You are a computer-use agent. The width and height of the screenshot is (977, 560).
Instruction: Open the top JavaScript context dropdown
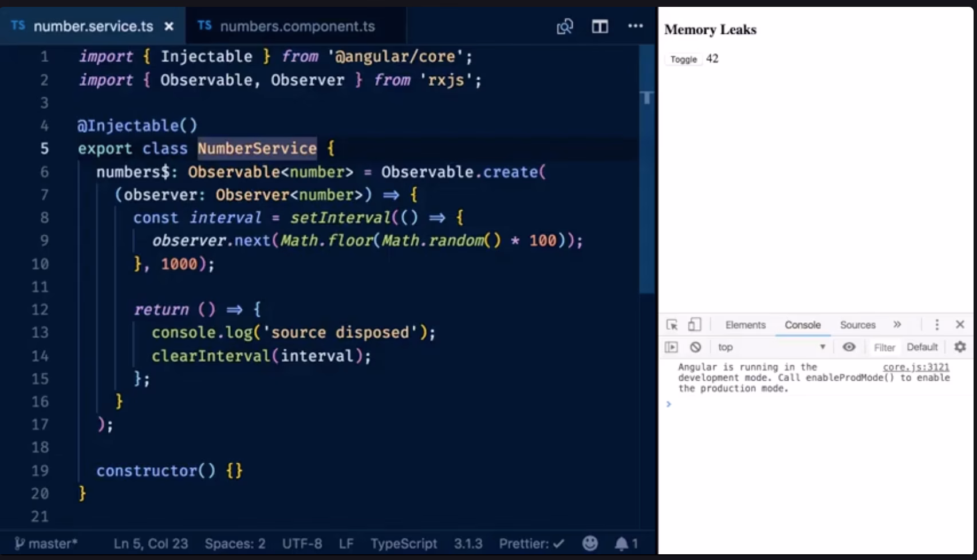(770, 347)
